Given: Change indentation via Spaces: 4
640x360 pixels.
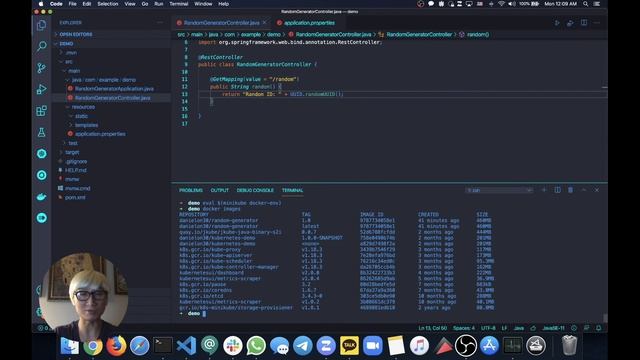Looking at the screenshot, I should (x=464, y=328).
